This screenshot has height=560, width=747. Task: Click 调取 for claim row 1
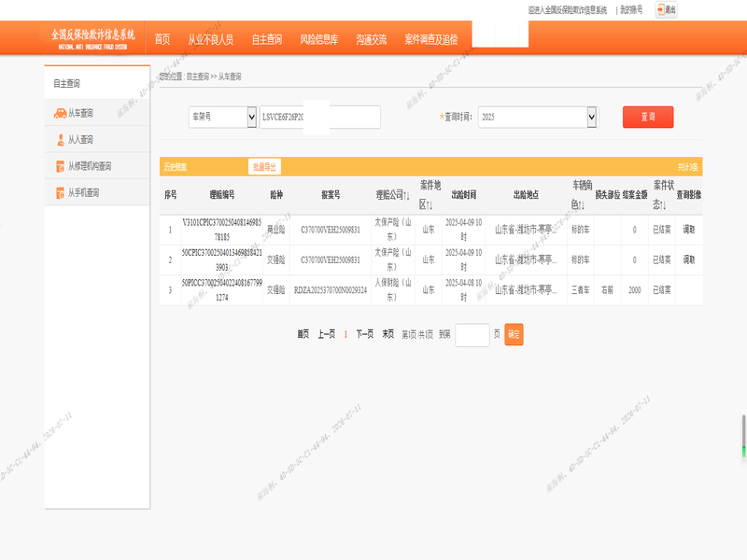coord(689,230)
